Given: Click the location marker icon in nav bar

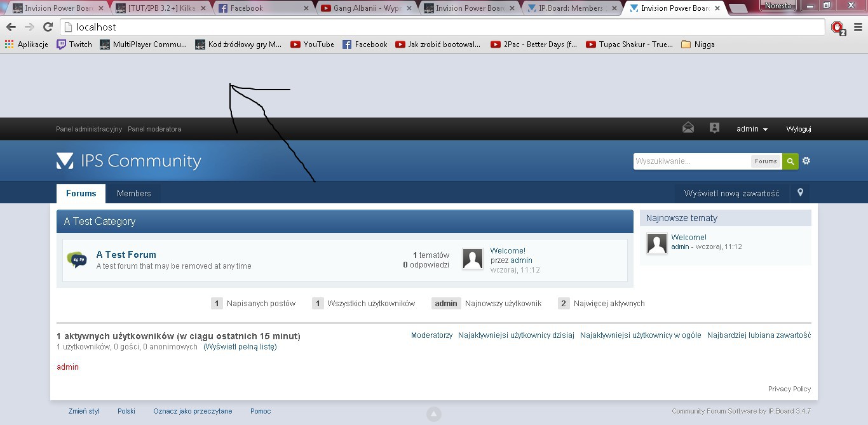Looking at the screenshot, I should click(x=801, y=192).
